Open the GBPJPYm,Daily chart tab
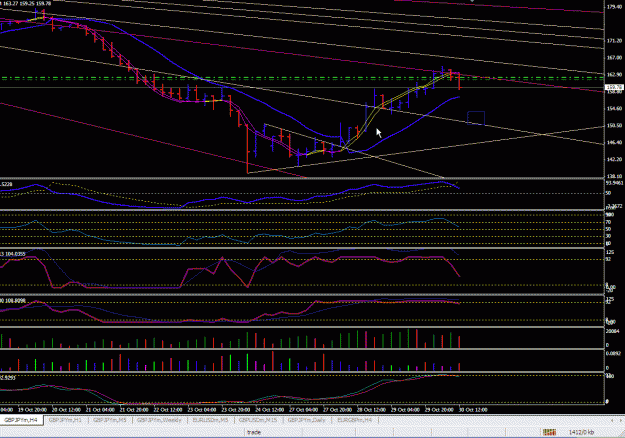 307,420
